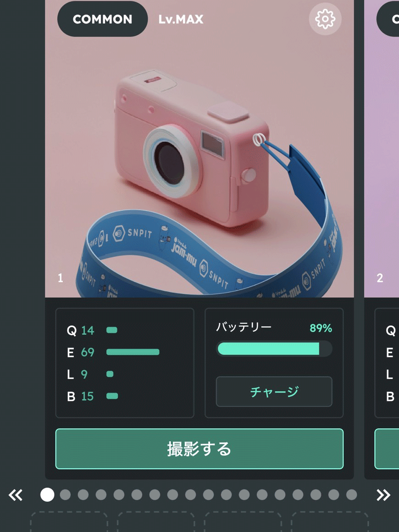
Task: Click the Q 14 stat row
Action: [x=92, y=330]
